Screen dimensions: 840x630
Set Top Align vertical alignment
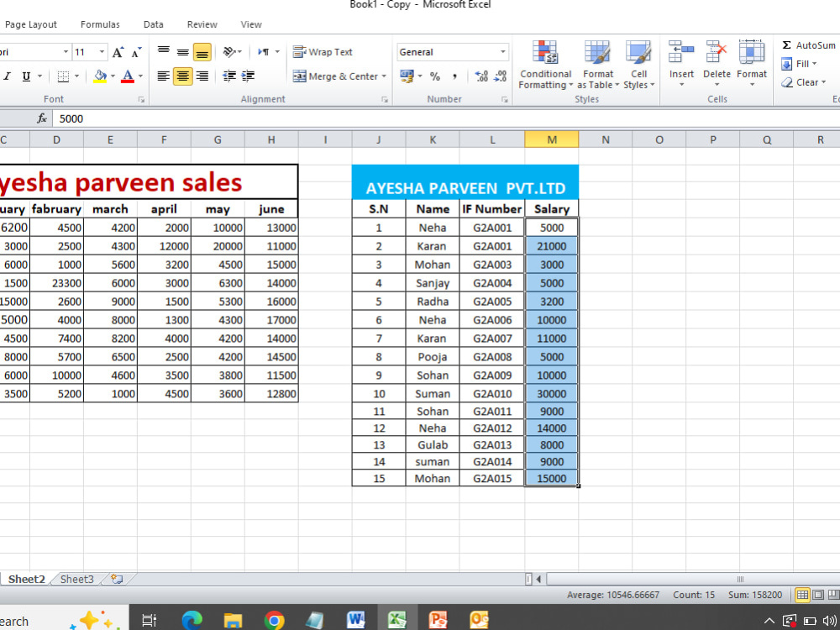(x=164, y=52)
